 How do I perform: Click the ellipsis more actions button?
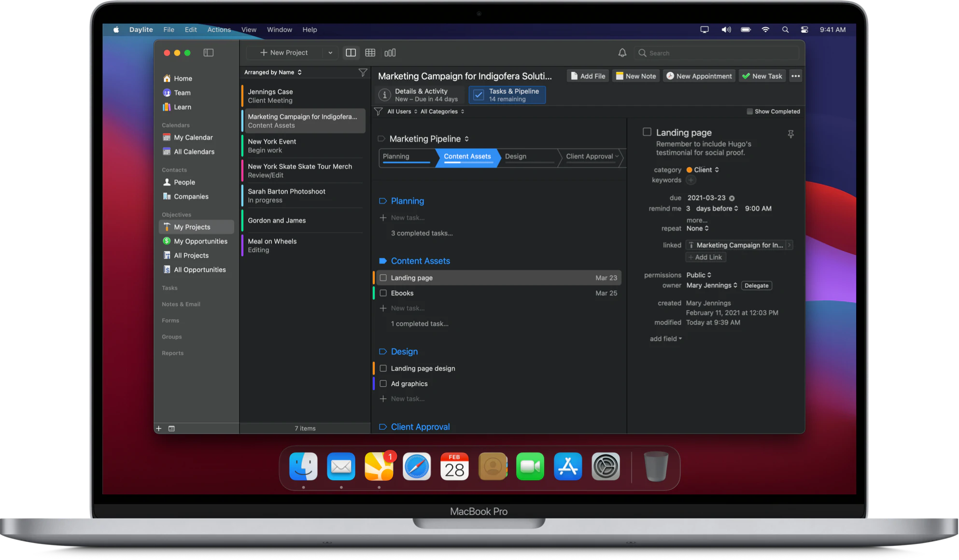click(x=795, y=76)
